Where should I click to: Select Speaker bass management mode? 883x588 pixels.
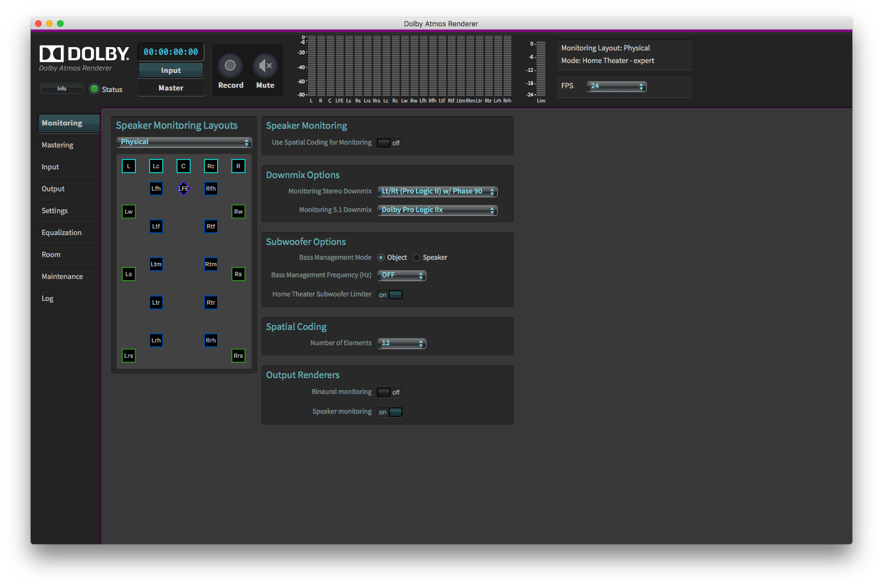[417, 258]
